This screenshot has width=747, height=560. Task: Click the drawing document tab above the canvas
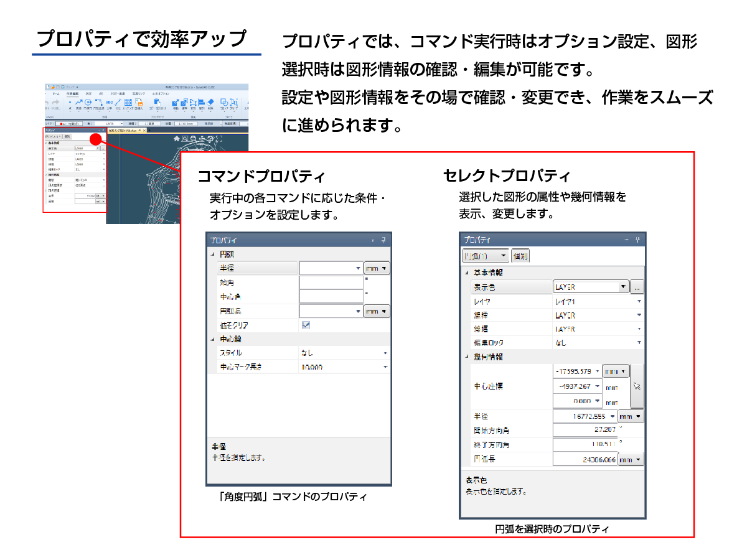point(126,131)
